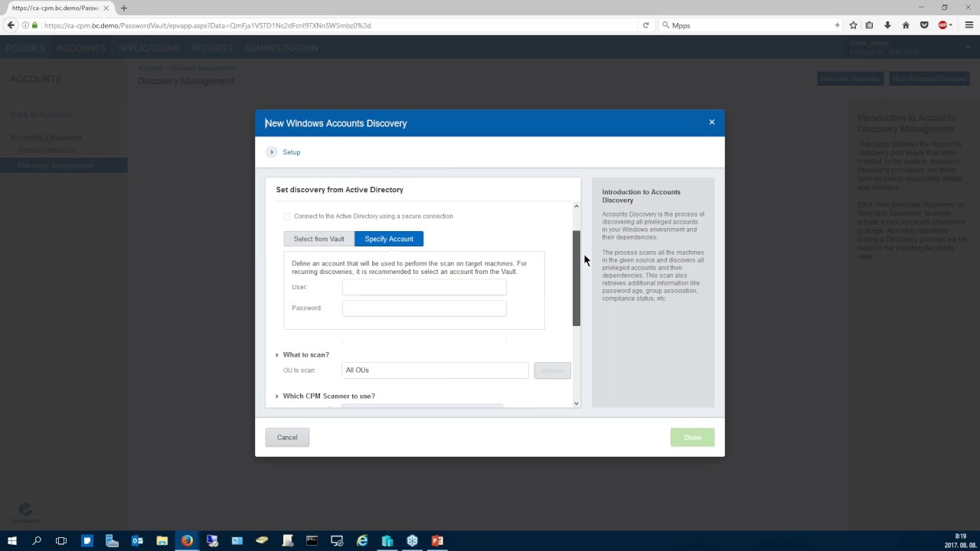Viewport: 980px width, 551px height.
Task: Click the Firefox home icon
Action: (906, 25)
